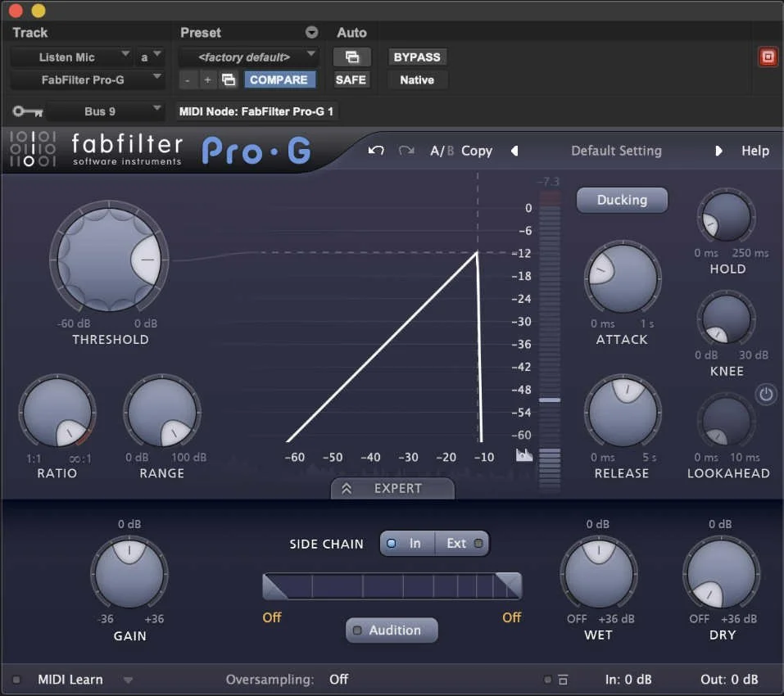Viewport: 784px width, 696px height.
Task: Open the insert position 'a' dropdown
Action: pos(149,57)
